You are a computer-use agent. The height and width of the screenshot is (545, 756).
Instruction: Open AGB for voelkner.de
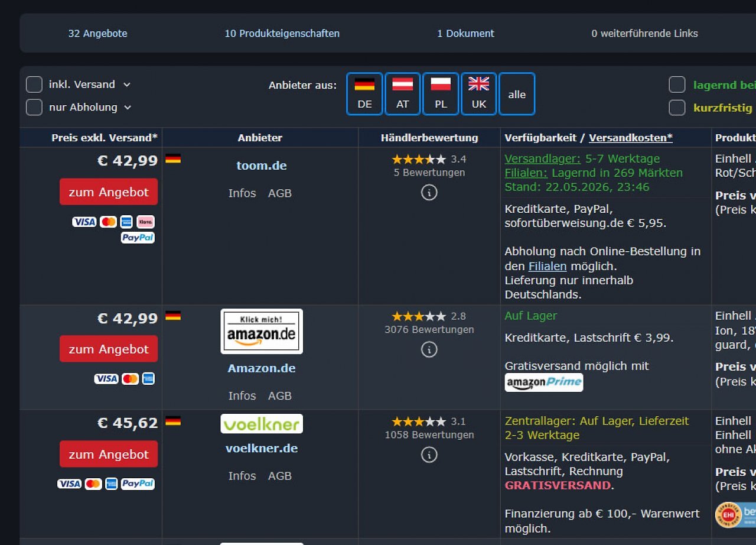click(280, 476)
